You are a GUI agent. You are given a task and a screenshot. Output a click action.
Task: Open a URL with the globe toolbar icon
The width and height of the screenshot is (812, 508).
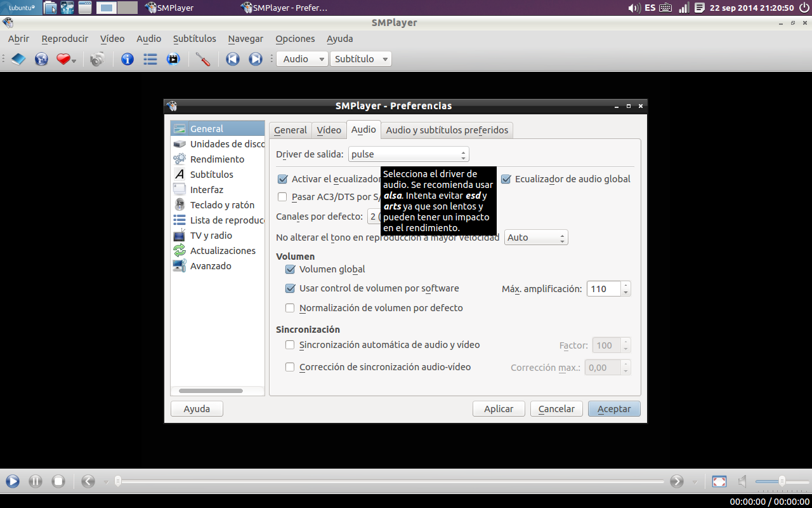[41, 58]
